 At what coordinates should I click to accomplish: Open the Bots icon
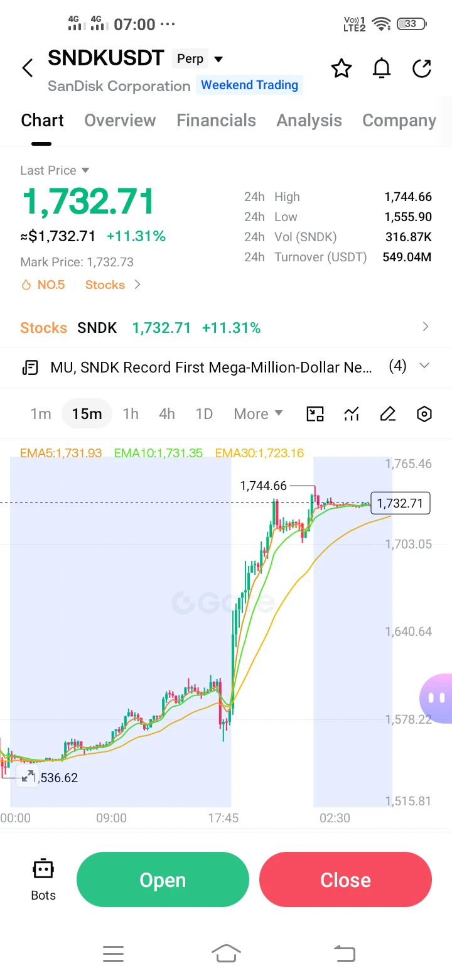coord(43,879)
